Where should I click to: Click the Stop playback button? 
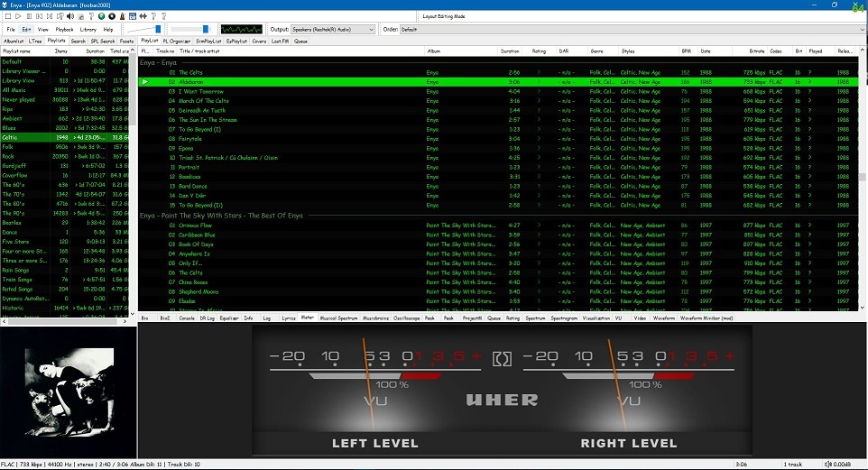tap(8, 16)
